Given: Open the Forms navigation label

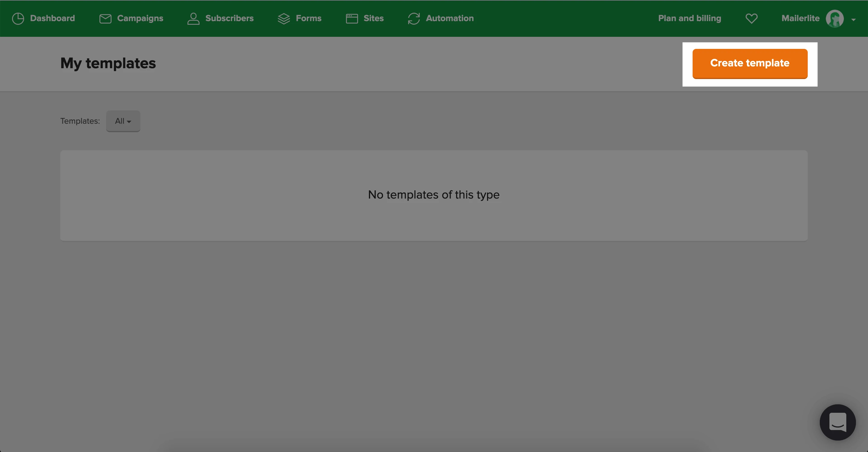Looking at the screenshot, I should 308,18.
